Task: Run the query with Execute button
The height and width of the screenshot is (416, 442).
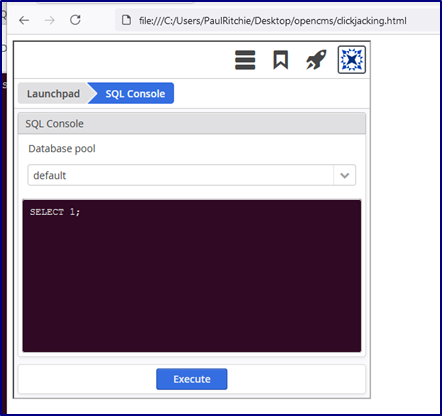Action: (192, 379)
